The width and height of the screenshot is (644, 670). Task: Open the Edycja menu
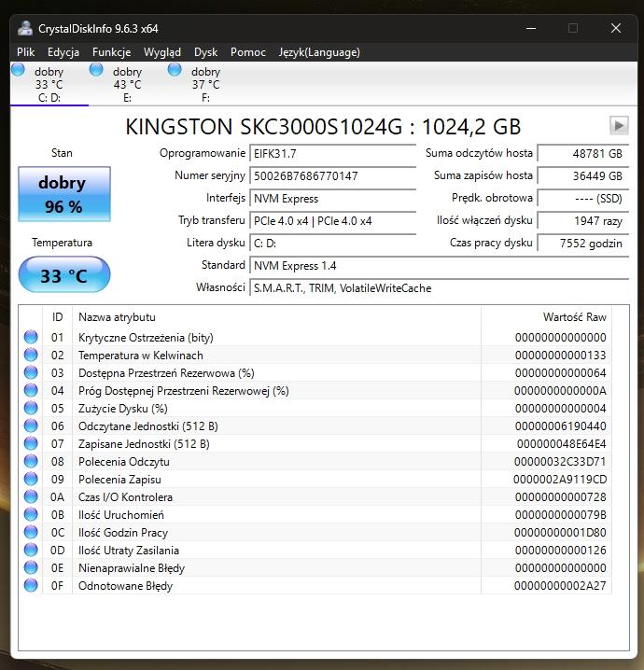point(63,52)
